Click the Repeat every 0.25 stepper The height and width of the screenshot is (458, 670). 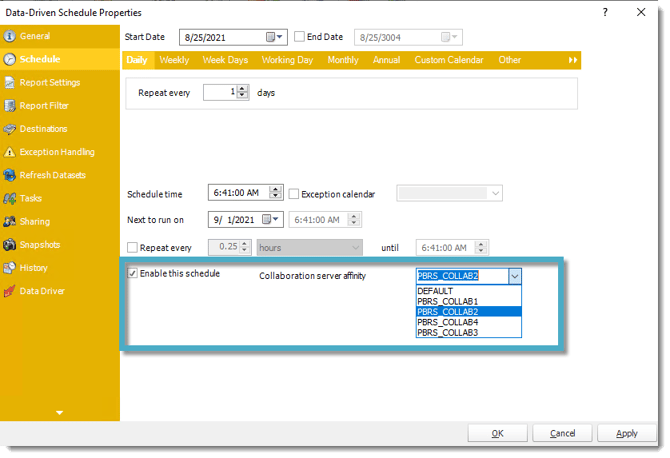(244, 247)
